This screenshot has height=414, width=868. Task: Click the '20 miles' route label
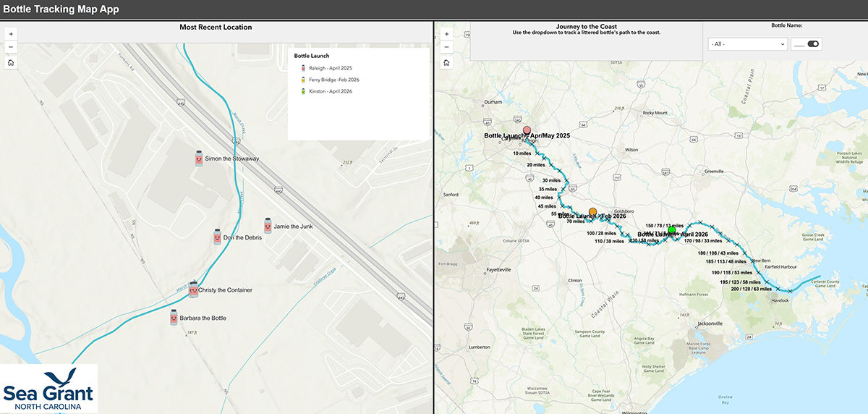click(x=535, y=165)
